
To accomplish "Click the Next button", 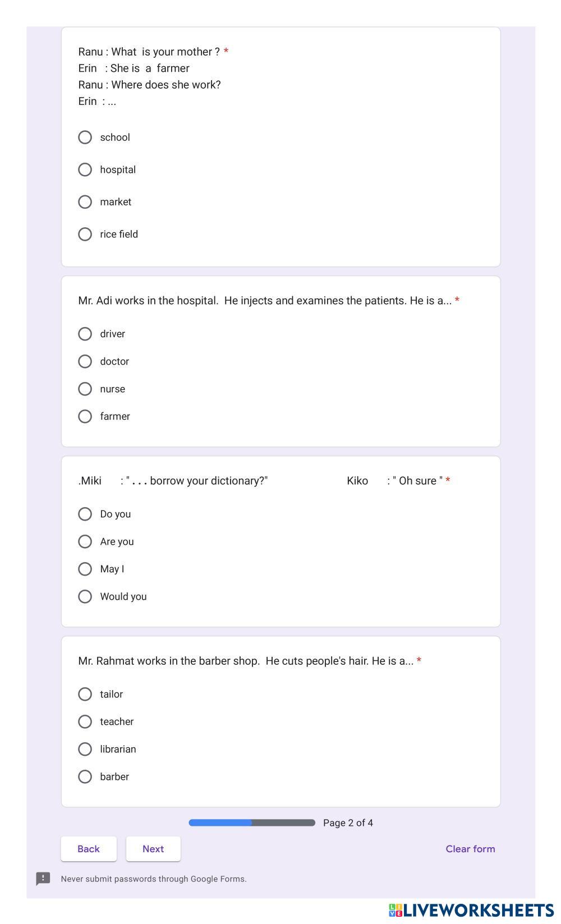I will (153, 849).
